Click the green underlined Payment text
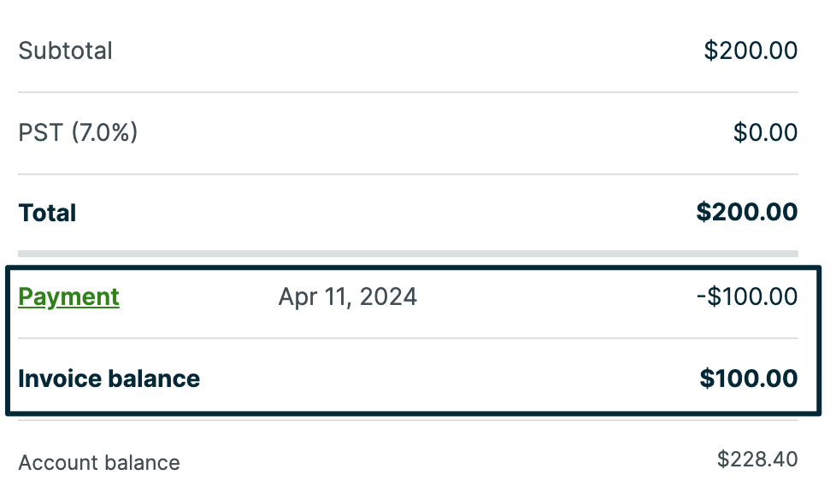836x504 pixels. [x=68, y=296]
